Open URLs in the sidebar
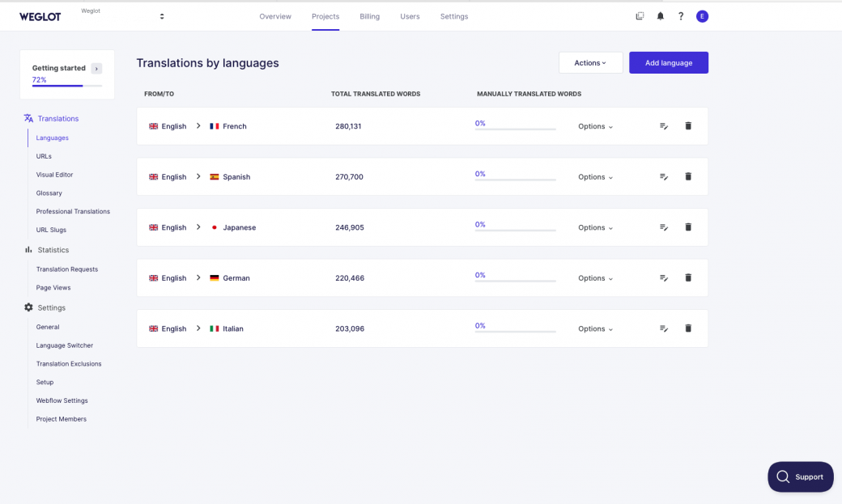 click(x=44, y=156)
